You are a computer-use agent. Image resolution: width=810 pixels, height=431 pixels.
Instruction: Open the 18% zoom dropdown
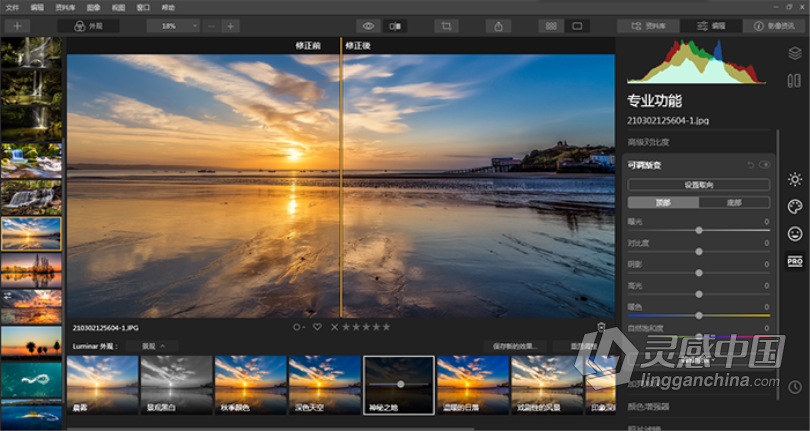pos(173,26)
